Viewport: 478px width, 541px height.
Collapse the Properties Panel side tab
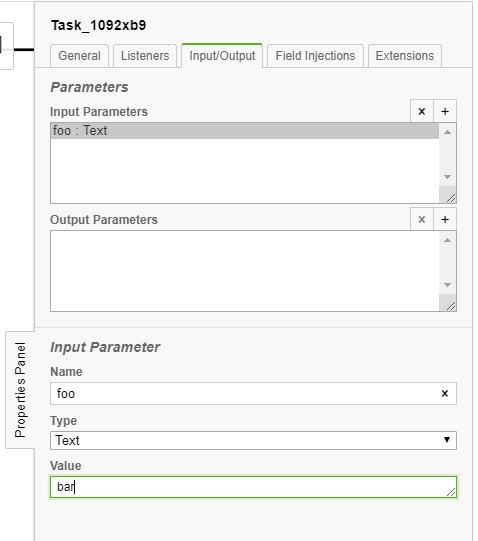click(x=20, y=390)
